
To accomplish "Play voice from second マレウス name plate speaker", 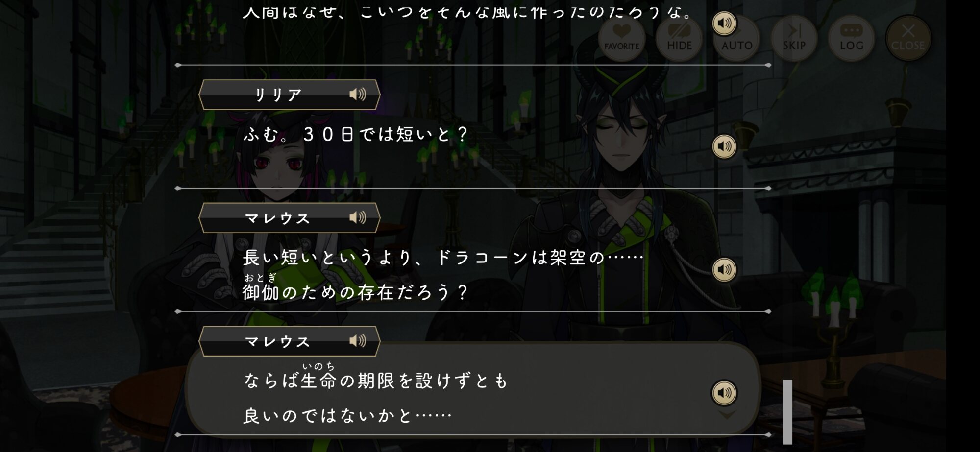I will 358,341.
